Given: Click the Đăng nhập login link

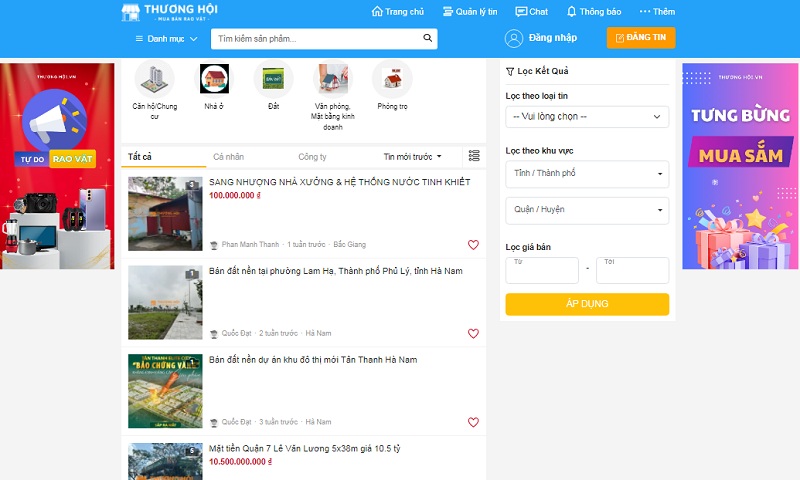Looking at the screenshot, I should click(x=553, y=38).
